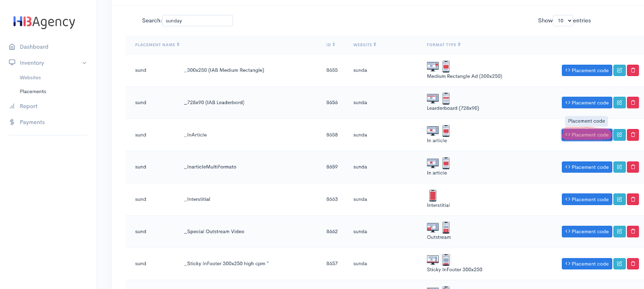Open Websites submenu item
This screenshot has height=289, width=644.
[x=30, y=78]
